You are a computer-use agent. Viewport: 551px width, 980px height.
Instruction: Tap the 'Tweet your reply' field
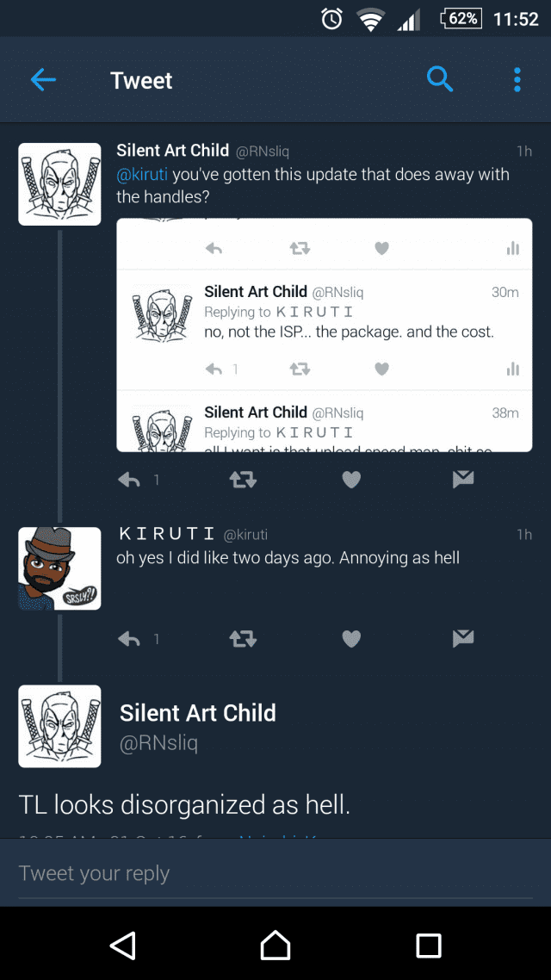click(x=275, y=872)
